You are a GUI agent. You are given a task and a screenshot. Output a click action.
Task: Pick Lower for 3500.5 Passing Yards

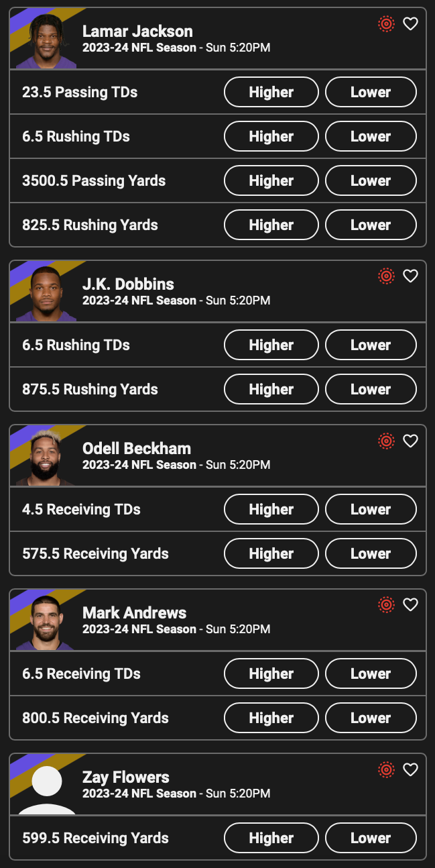pos(371,180)
